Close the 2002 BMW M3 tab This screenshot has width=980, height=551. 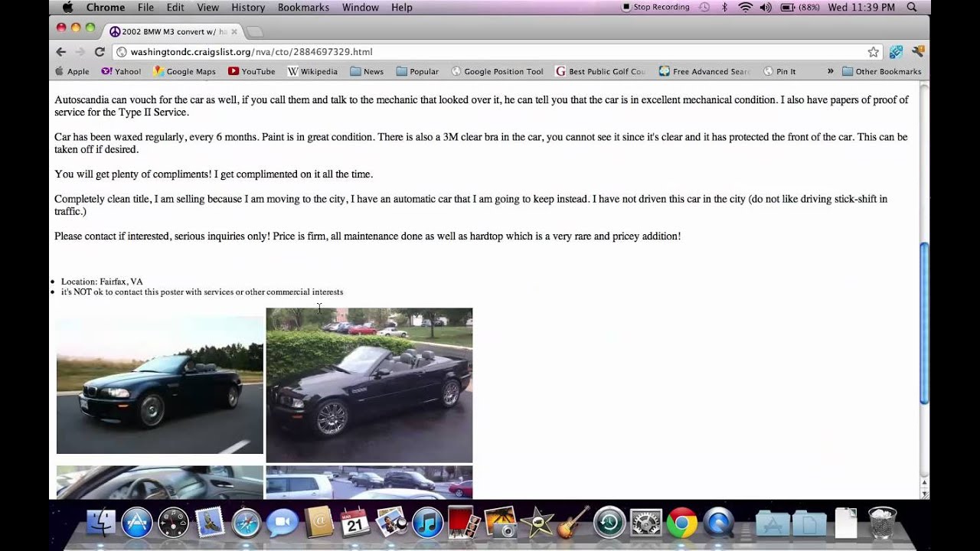[x=234, y=31]
